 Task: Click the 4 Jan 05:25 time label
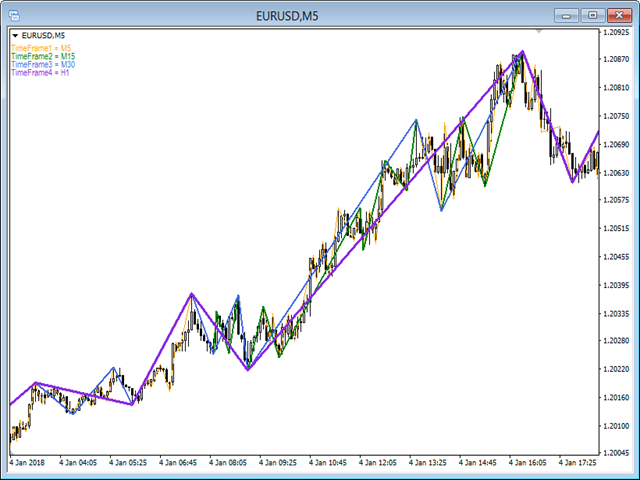coord(128,463)
